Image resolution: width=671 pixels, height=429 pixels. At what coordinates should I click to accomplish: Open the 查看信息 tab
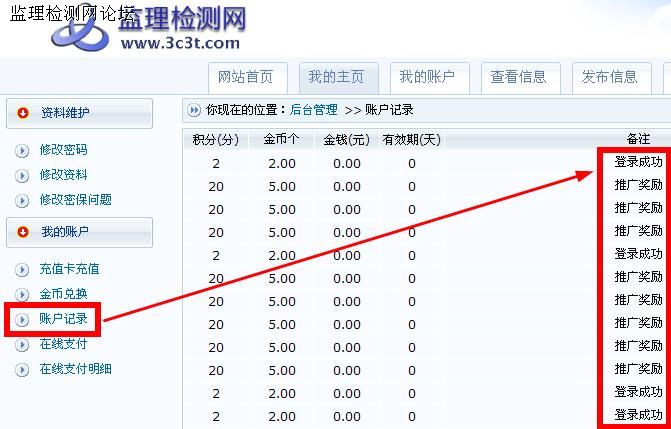click(x=518, y=77)
